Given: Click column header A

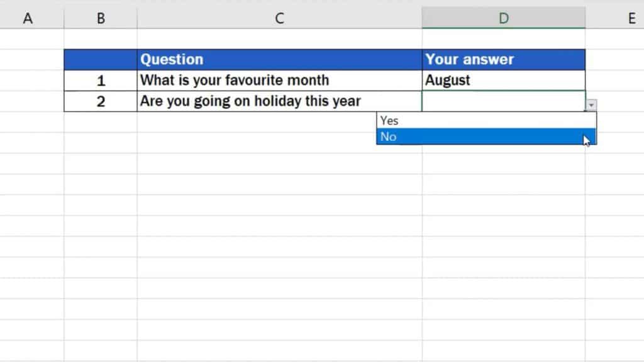Looking at the screenshot, I should (x=28, y=18).
